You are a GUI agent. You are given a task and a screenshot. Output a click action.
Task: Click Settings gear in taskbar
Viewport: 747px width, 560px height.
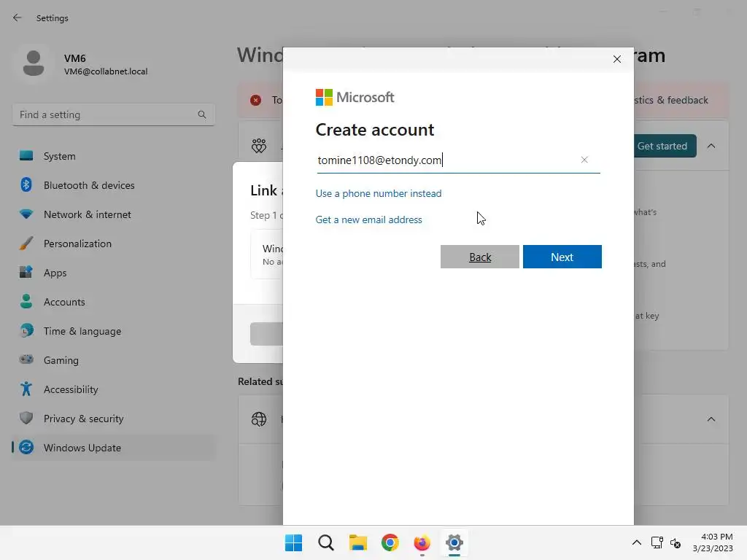click(454, 542)
